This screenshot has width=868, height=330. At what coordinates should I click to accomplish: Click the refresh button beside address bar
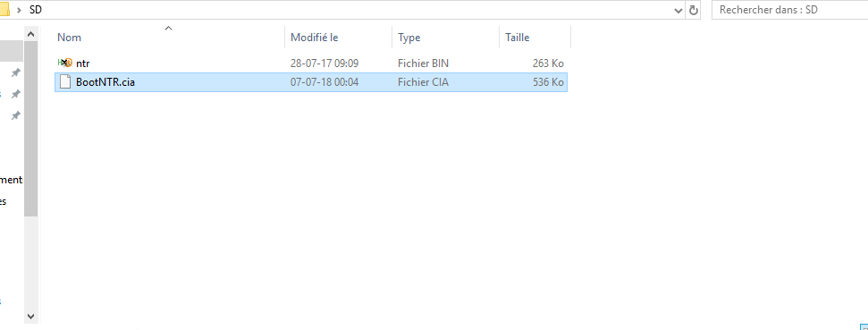tap(693, 10)
